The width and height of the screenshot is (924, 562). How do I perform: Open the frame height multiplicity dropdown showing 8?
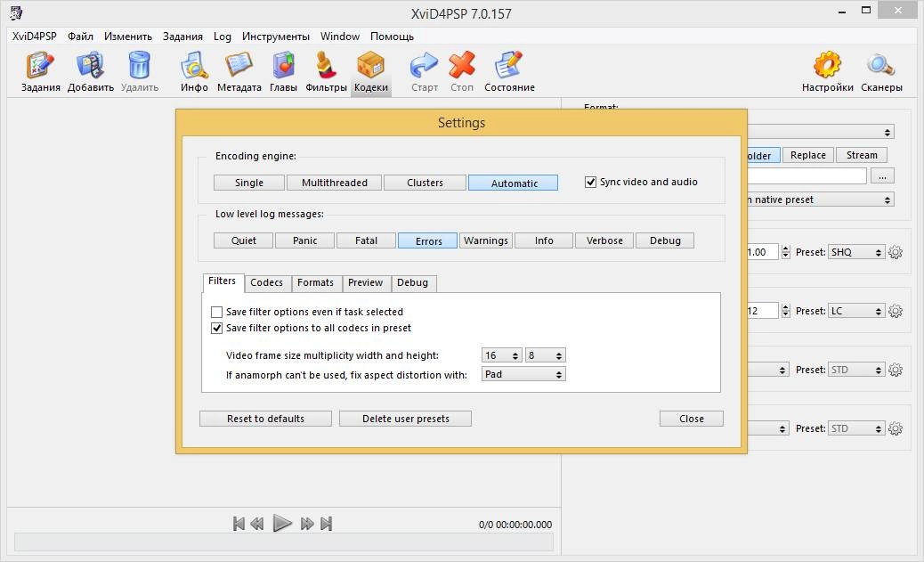click(546, 355)
